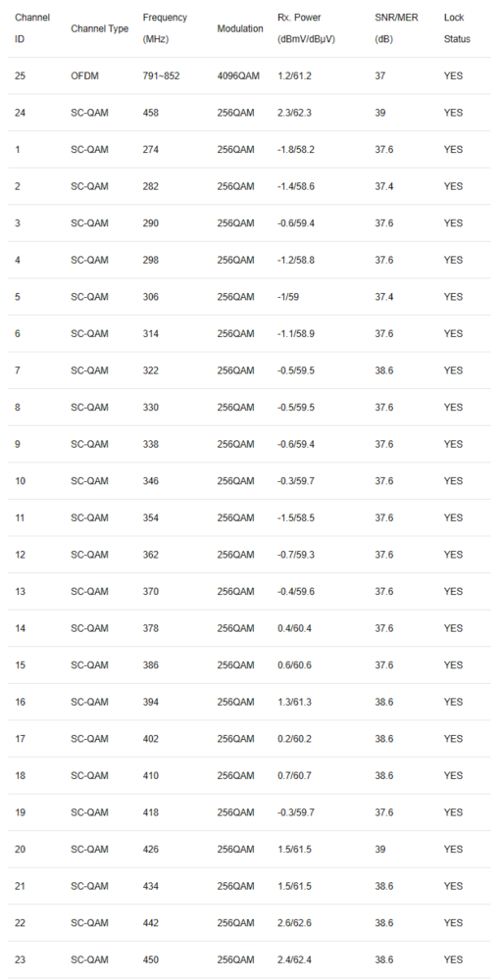The image size is (501, 980).
Task: Click the YES lock status of channel 23
Action: click(454, 960)
